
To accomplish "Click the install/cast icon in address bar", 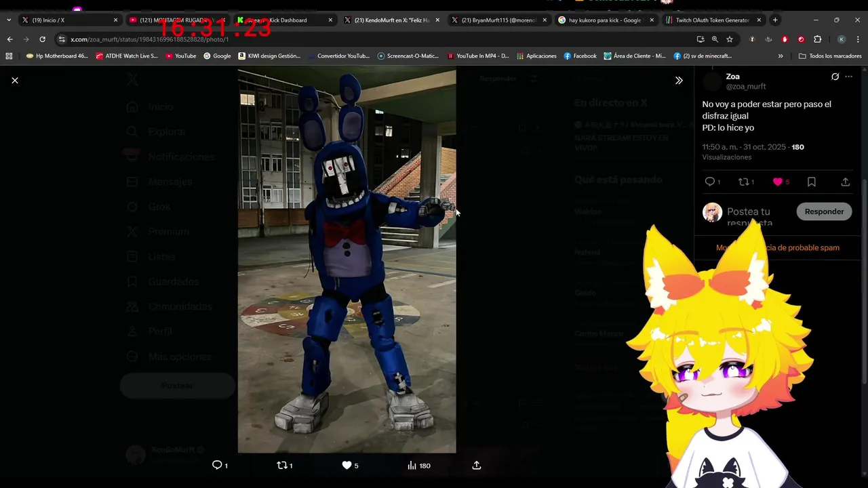I will click(701, 39).
